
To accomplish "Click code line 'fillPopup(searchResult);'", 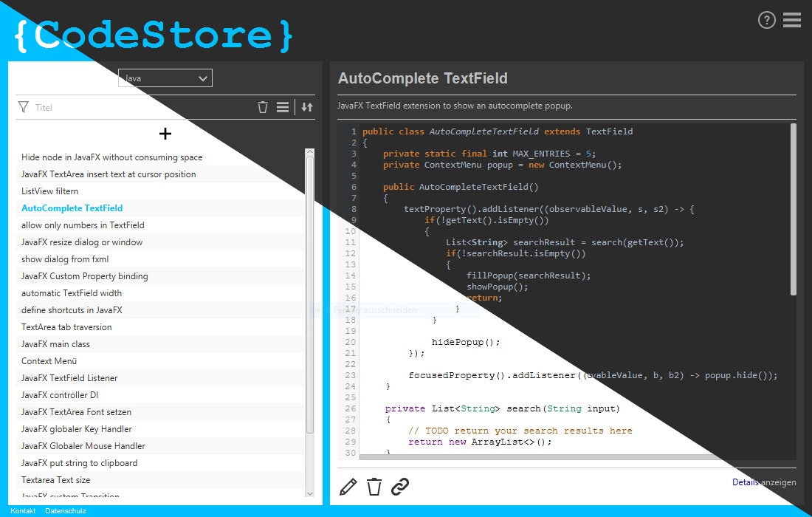I will pos(529,275).
